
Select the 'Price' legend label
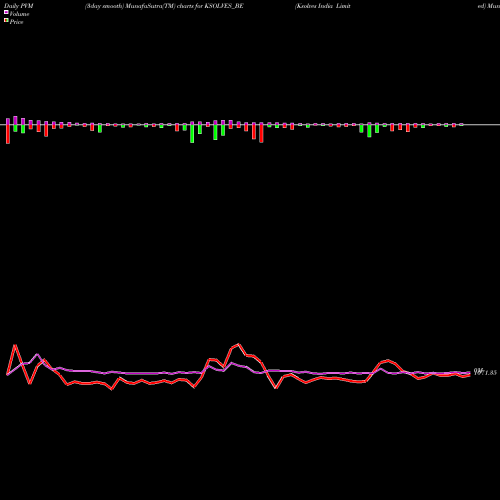tap(16, 22)
